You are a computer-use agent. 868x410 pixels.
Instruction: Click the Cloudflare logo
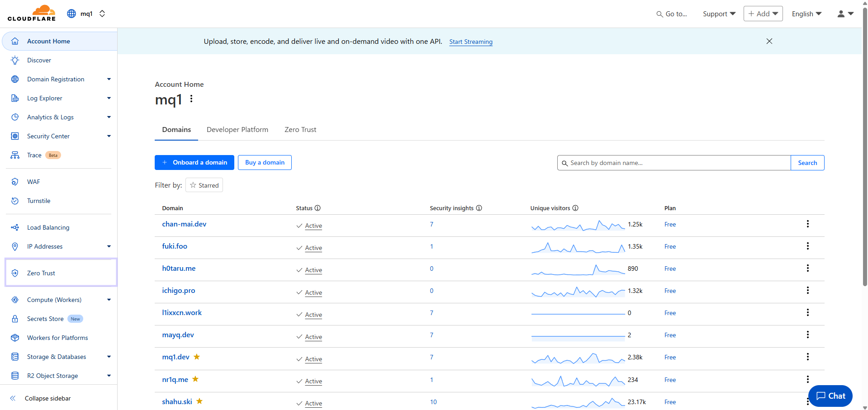coord(32,13)
